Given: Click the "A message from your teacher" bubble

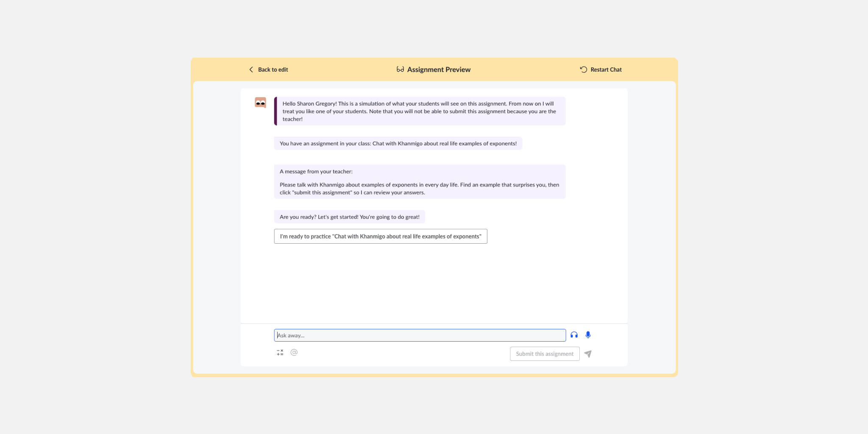Looking at the screenshot, I should 420,182.
